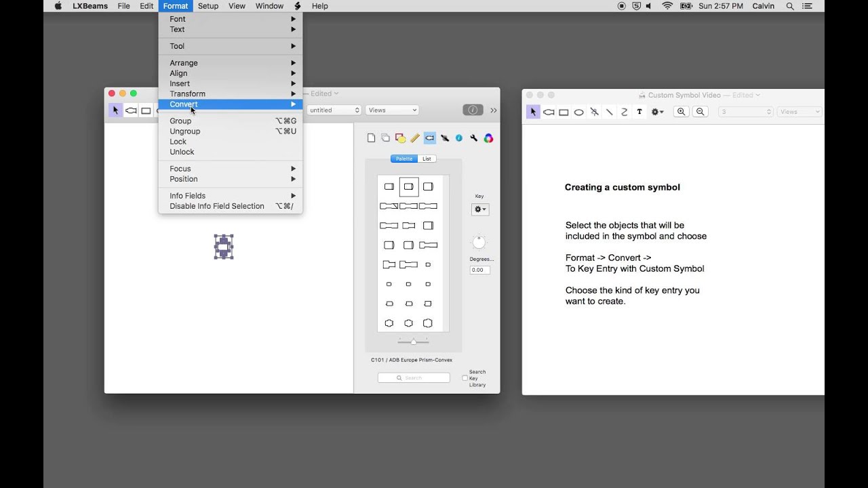Screen dimensions: 868x488
Task: Open the untitled layer popup
Action: click(334, 110)
